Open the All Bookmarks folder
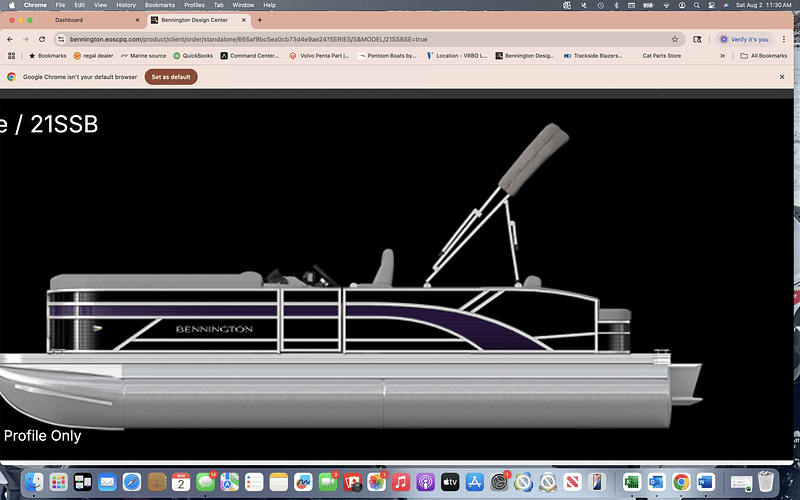This screenshot has height=500, width=800. [x=763, y=56]
